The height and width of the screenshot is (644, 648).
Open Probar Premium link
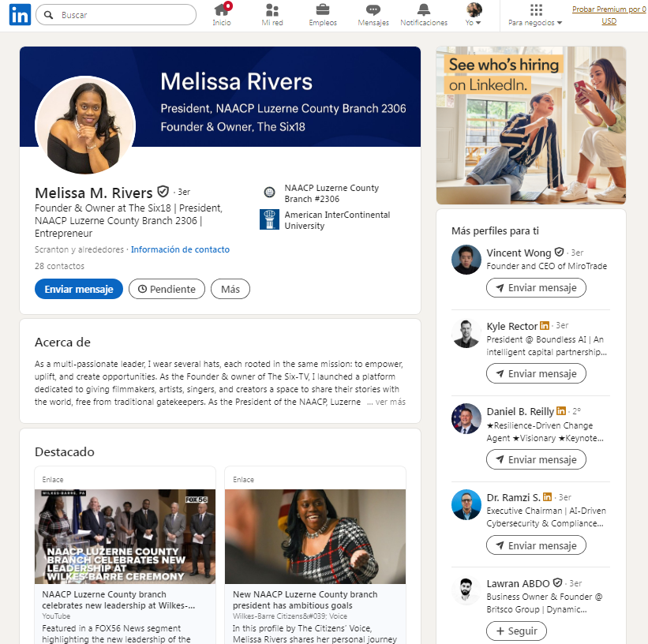(x=609, y=15)
